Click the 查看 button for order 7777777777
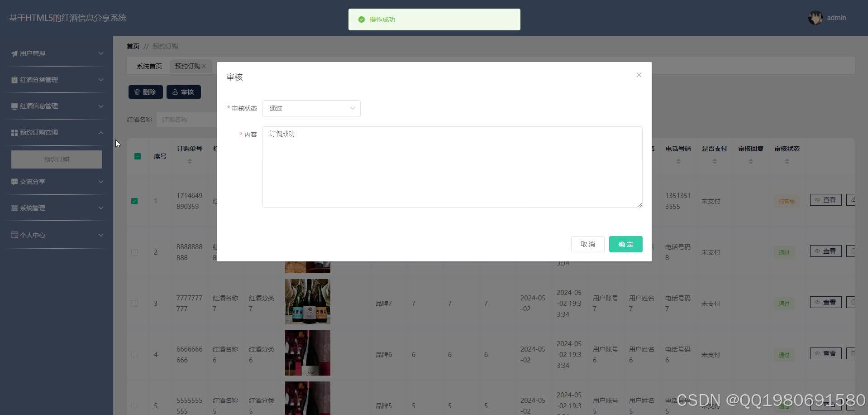 [x=825, y=302]
